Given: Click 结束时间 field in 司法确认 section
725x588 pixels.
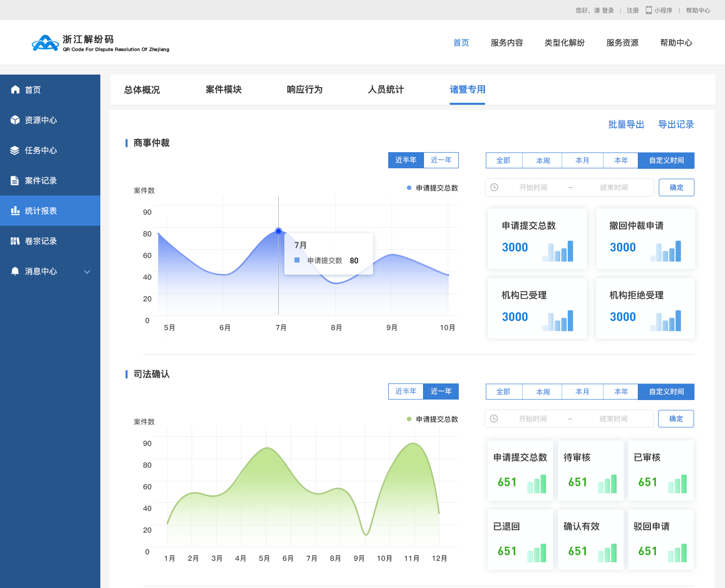Looking at the screenshot, I should [614, 419].
